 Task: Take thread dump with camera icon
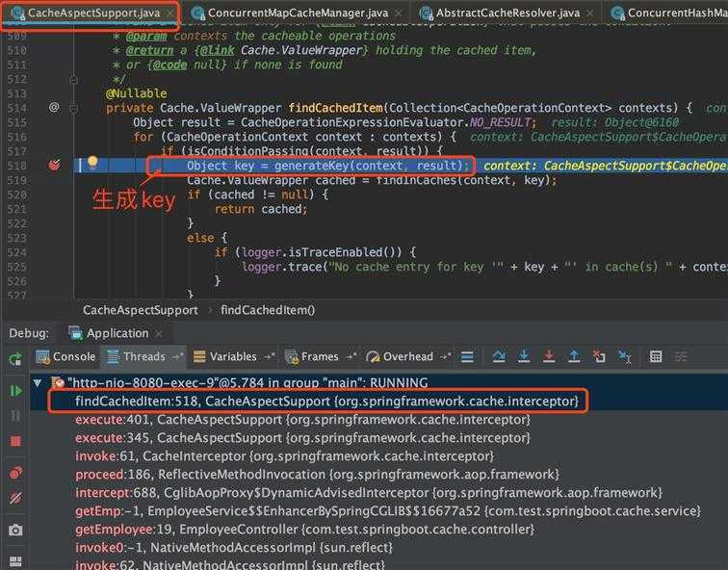[x=15, y=530]
